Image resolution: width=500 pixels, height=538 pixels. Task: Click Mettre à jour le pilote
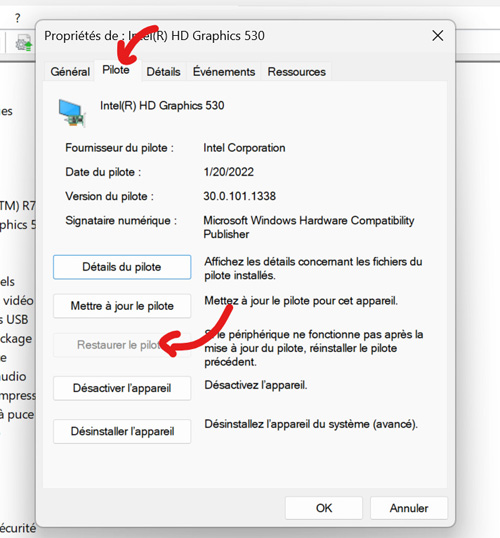coord(122,306)
